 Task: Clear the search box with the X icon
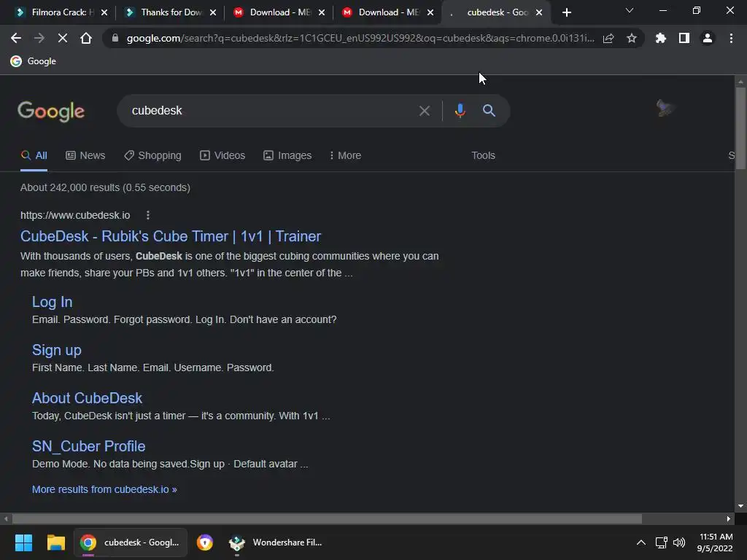tap(424, 111)
